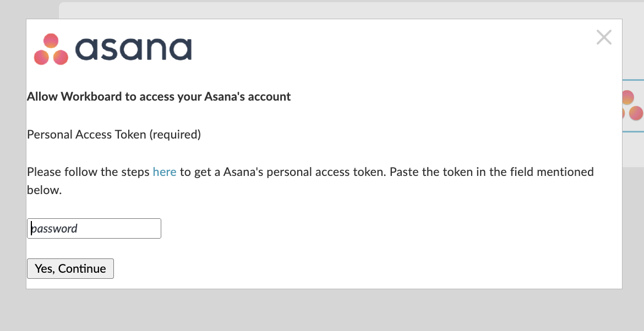This screenshot has width=644, height=331.
Task: Click the gray overlay beneath the dialog
Action: 322,310
